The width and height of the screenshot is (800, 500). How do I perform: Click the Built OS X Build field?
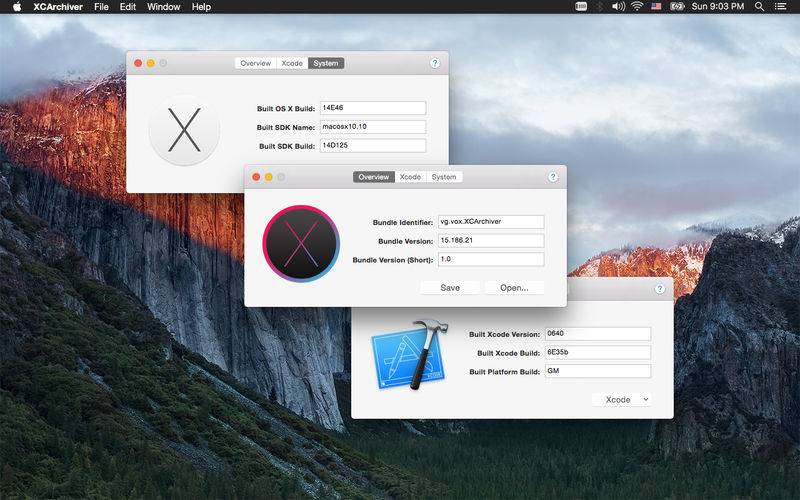[x=373, y=108]
